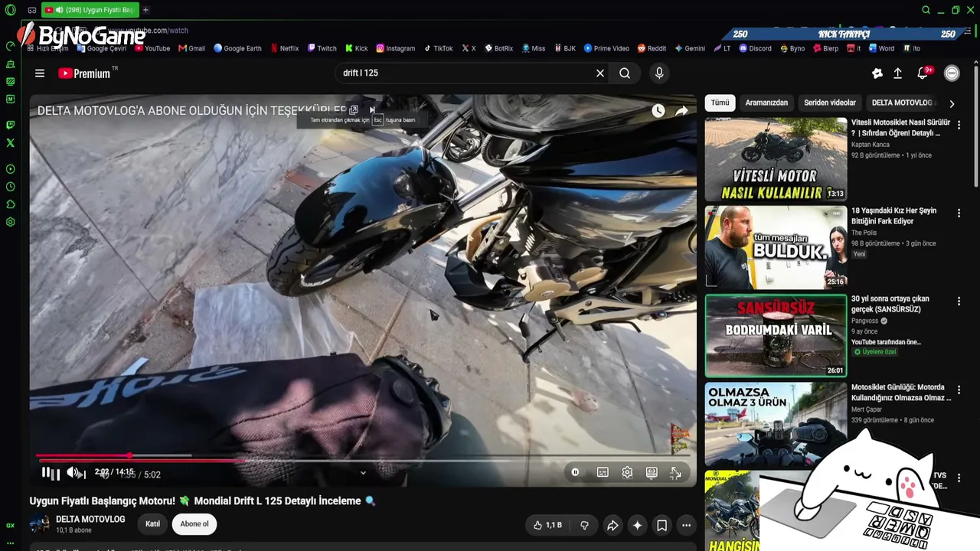
Task: Open the Kaptan Kanca channel link
Action: pyautogui.click(x=871, y=145)
